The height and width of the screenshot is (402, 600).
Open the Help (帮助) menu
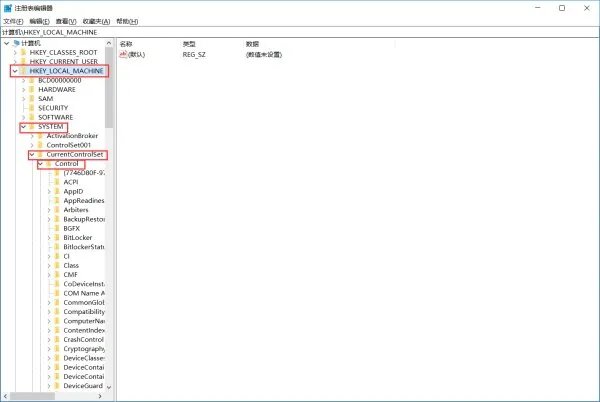click(x=127, y=21)
